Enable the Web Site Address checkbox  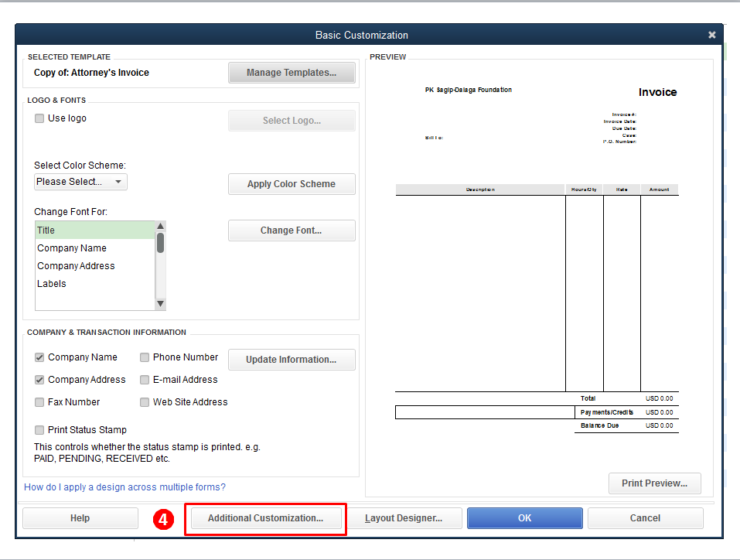click(145, 402)
